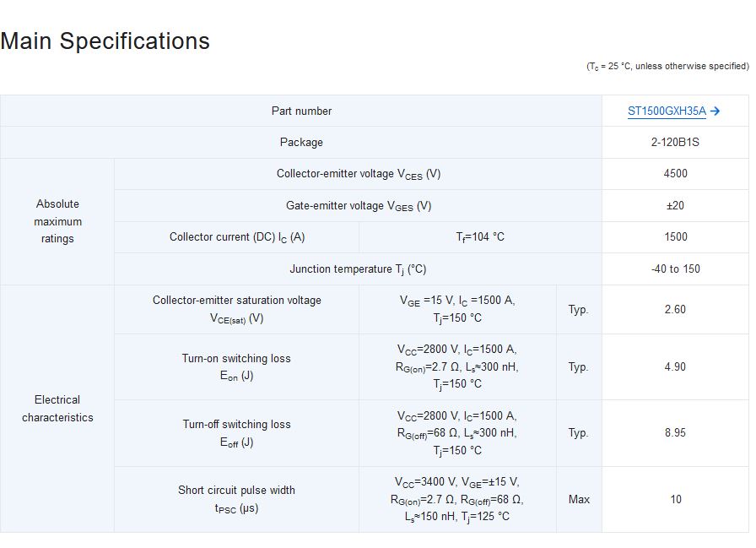
Task: Select the 8.95 turn-off loss value
Action: 675,432
